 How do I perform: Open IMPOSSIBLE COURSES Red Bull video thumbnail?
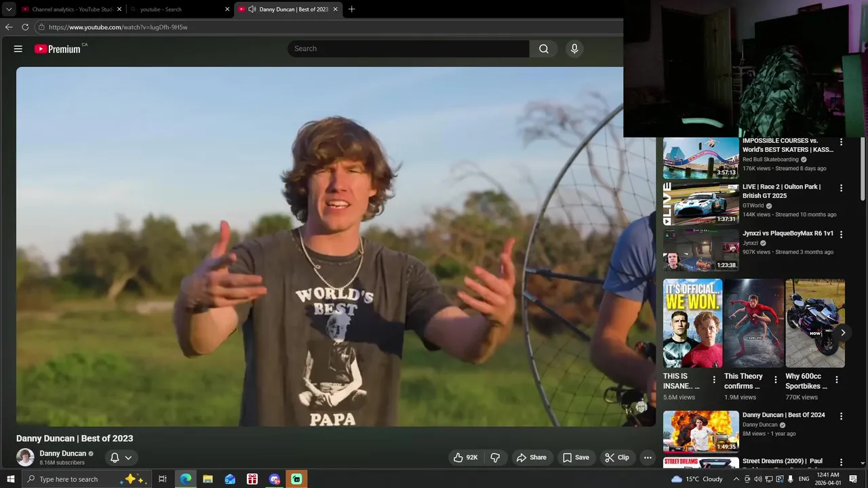click(701, 159)
